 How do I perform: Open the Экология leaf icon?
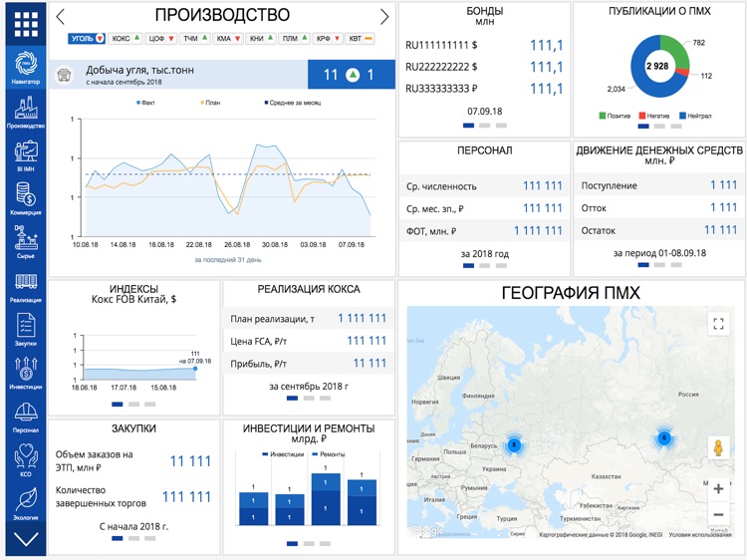pos(26,499)
